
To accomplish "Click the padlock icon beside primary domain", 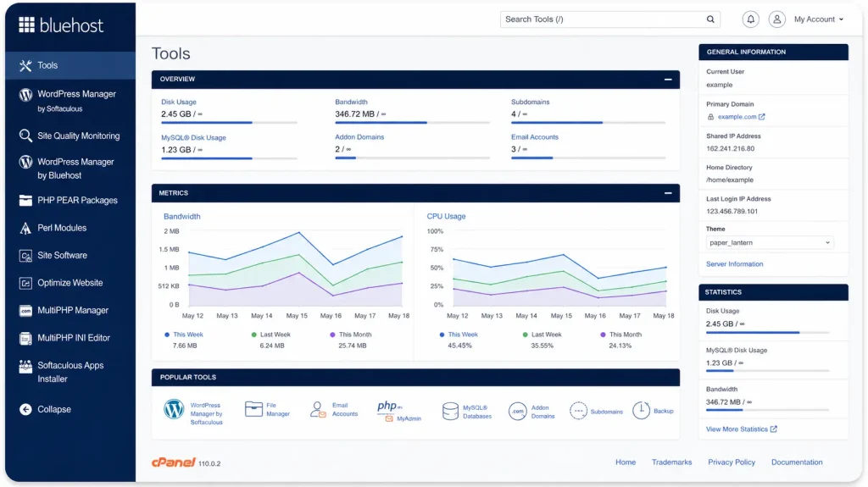I will [711, 117].
